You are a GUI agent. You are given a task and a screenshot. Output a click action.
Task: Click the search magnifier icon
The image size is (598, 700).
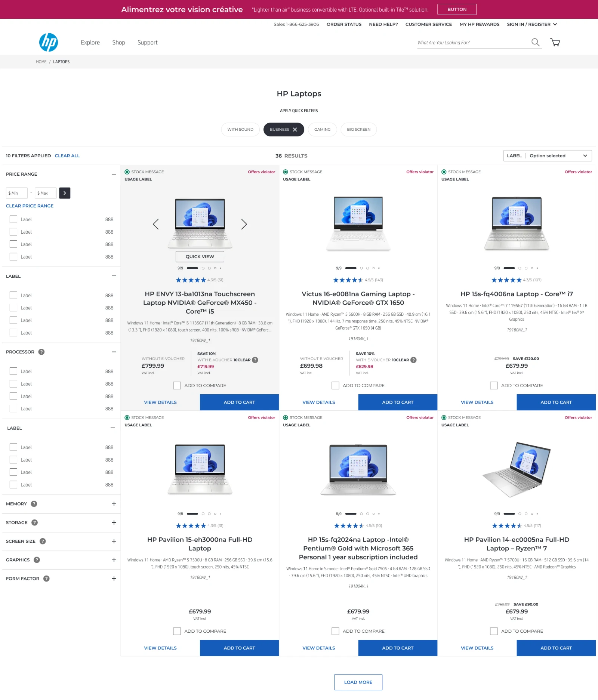tap(535, 42)
